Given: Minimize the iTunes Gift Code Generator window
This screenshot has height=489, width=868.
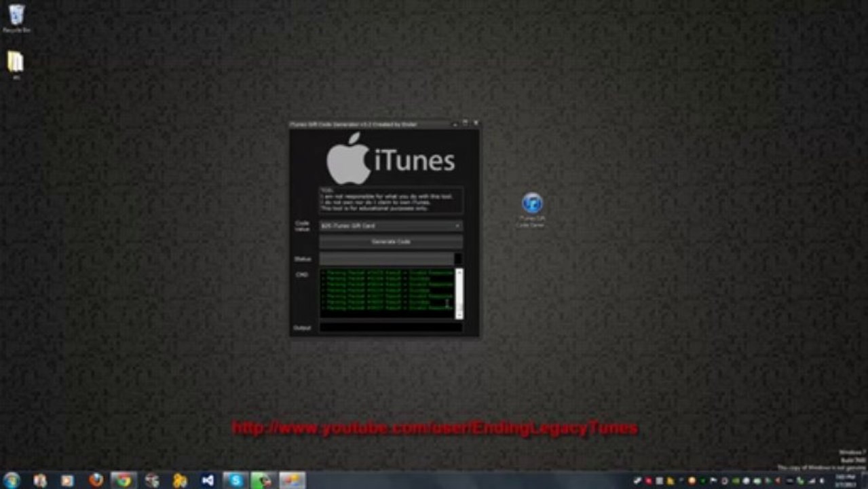Looking at the screenshot, I should (455, 124).
